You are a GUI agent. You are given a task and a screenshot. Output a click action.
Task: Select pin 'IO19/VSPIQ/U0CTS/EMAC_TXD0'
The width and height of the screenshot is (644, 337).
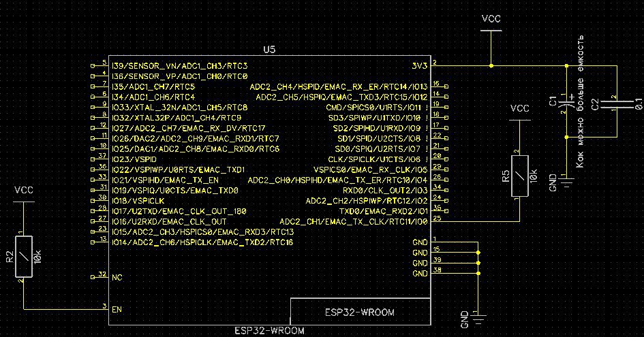tap(175, 191)
